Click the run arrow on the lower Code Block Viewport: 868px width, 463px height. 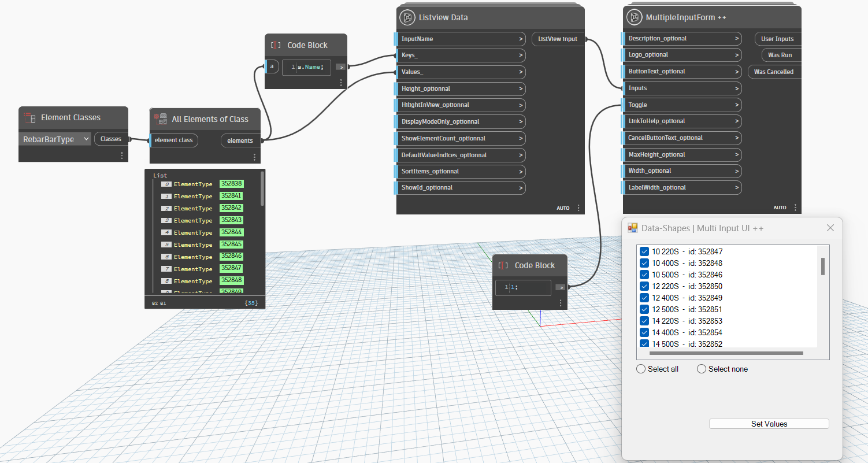[x=559, y=287]
